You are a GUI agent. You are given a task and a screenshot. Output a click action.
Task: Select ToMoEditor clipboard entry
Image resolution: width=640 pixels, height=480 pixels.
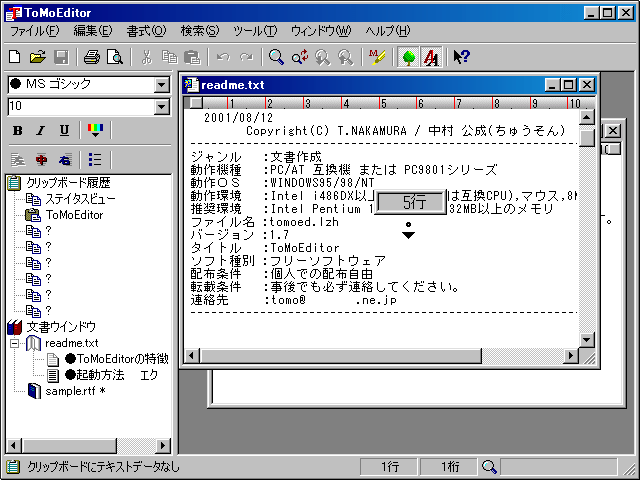pos(74,215)
